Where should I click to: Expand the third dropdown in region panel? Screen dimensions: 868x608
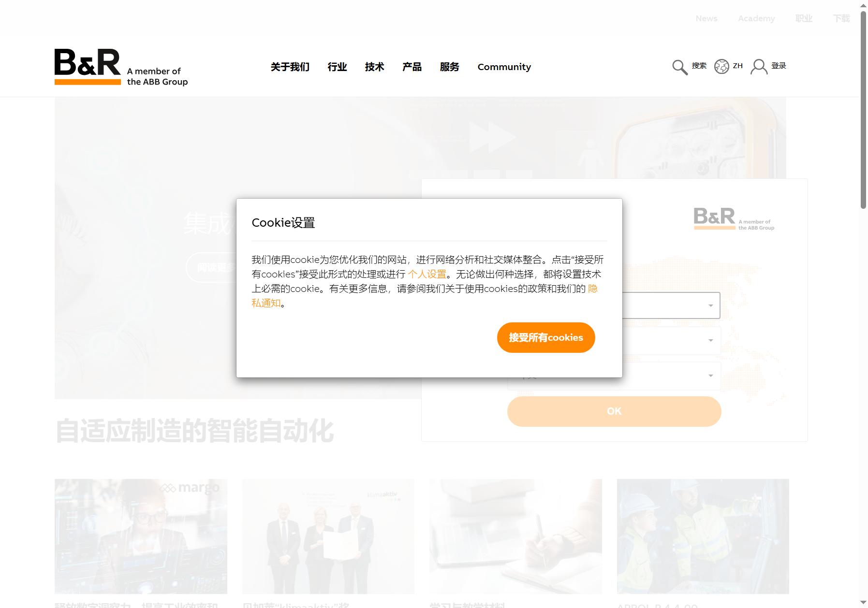pos(671,376)
